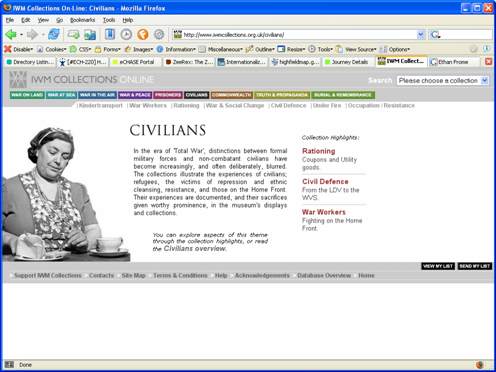This screenshot has height=372, width=496.
Task: Click the blue bookmarks panel toolbar icon
Action: [110, 34]
